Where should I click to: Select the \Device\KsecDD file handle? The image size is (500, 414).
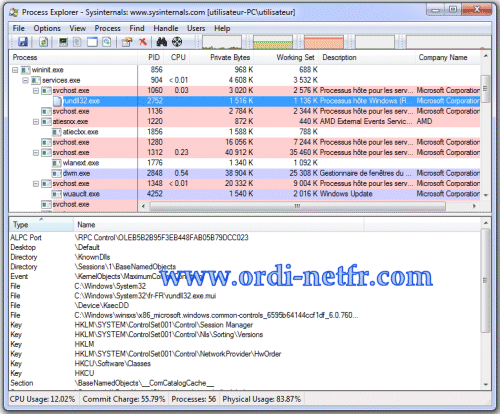[245, 305]
